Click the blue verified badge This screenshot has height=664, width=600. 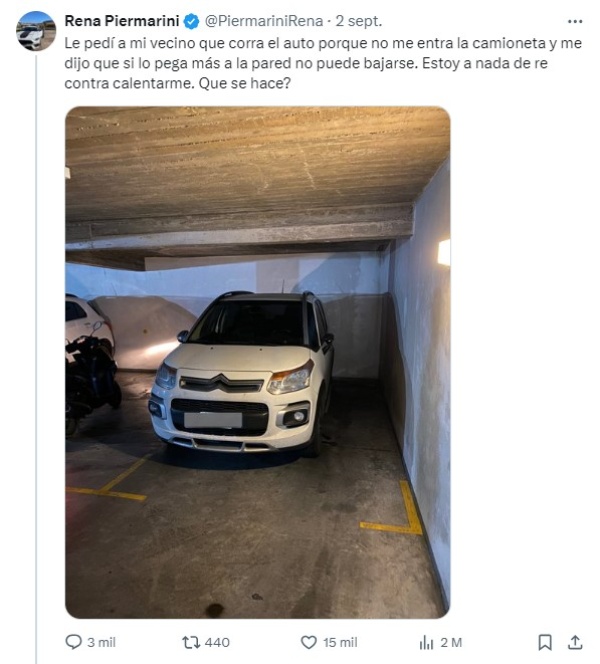192,21
